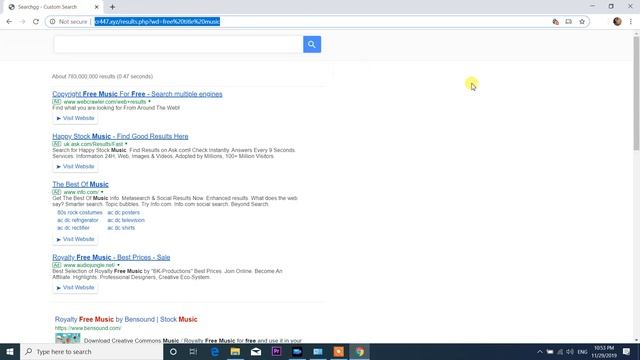The width and height of the screenshot is (640, 360).
Task: Reload the page with the refresh icon
Action: click(36, 22)
